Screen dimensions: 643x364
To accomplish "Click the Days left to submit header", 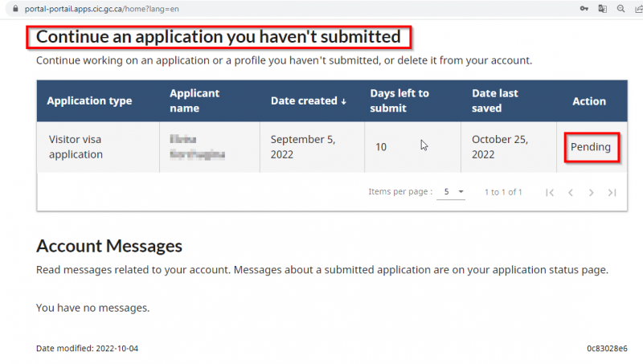I will point(399,101).
